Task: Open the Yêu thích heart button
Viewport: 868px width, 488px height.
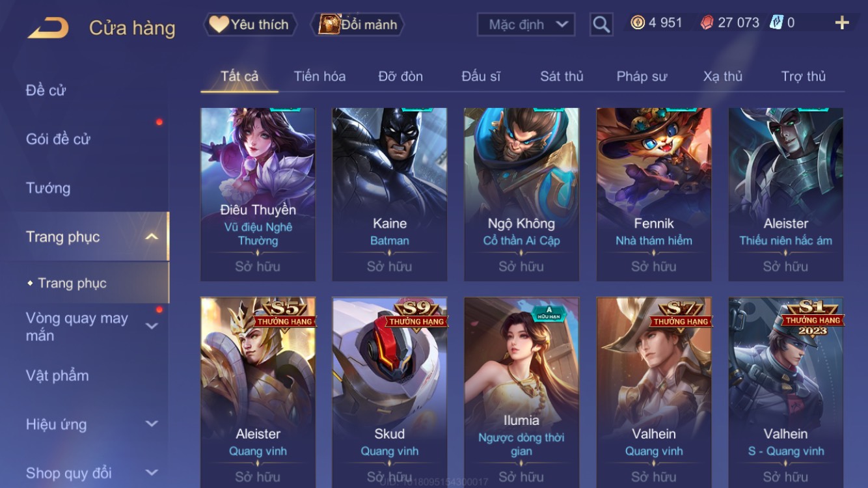Action: [x=251, y=25]
